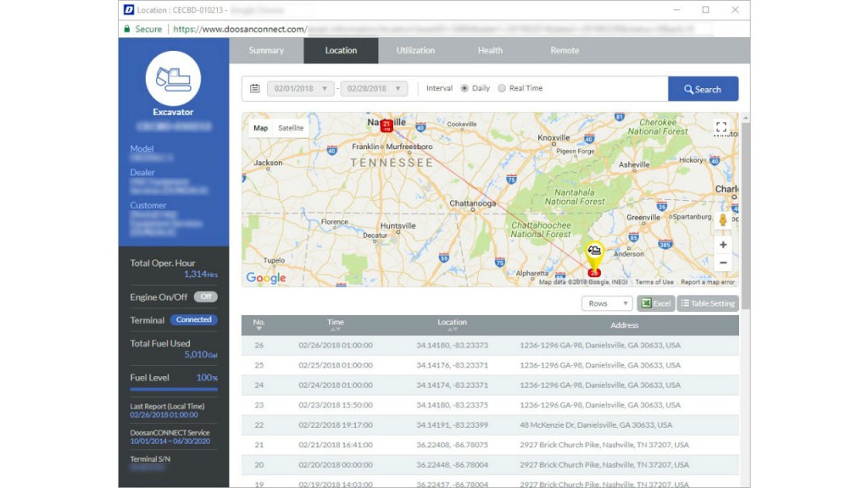Image resolution: width=868 pixels, height=488 pixels.
Task: Click coordinates 34.14174, -83.23371
Action: 453,385
